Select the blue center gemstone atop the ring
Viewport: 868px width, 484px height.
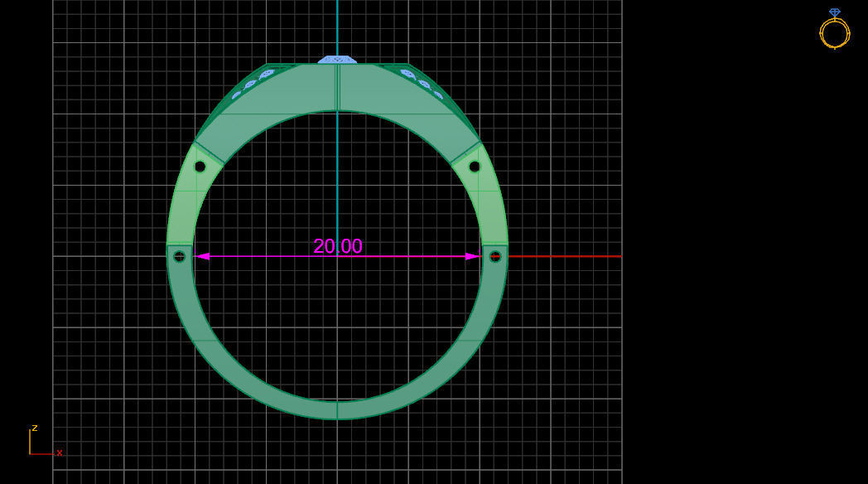click(337, 59)
